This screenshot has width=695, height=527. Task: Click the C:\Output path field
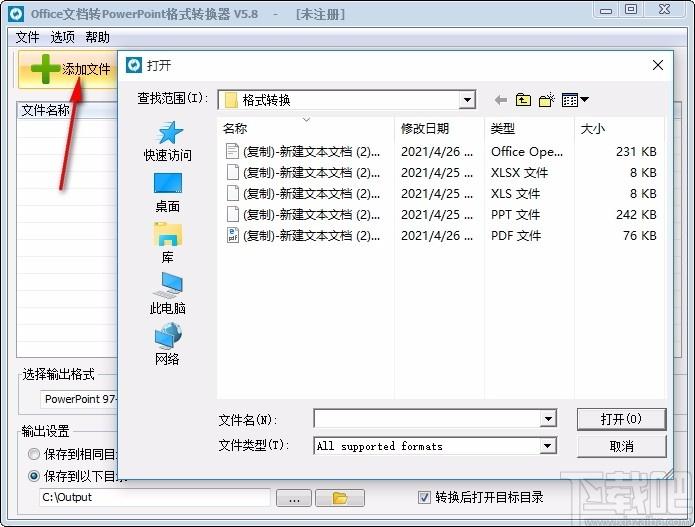155,498
